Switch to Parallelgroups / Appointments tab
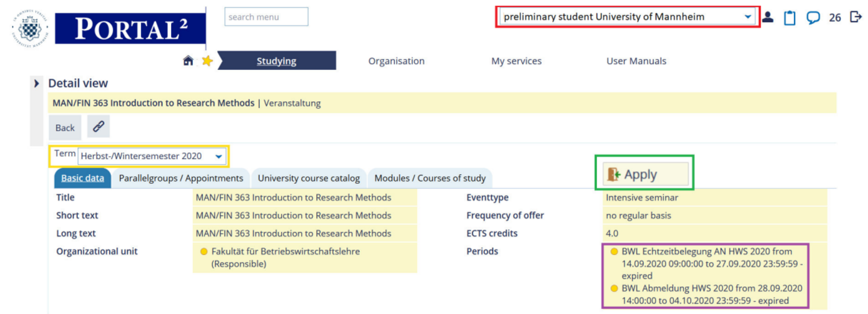868x314 pixels. point(181,178)
